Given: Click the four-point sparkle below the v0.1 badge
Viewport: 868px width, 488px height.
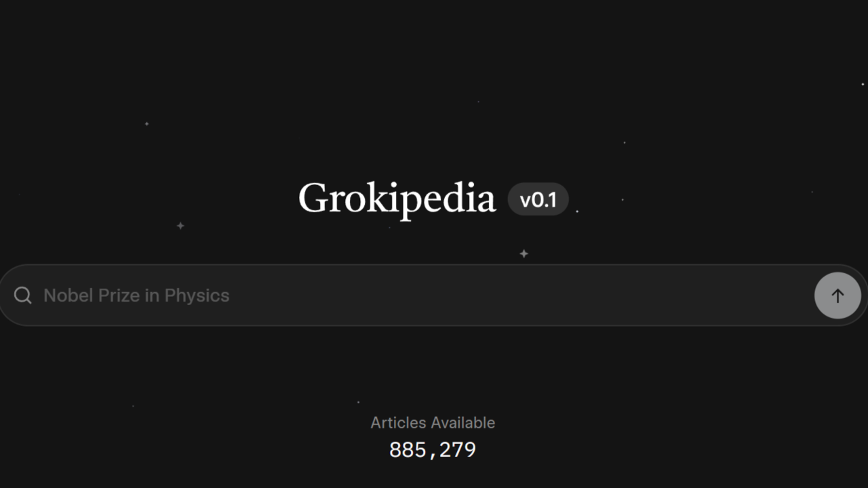Looking at the screenshot, I should [524, 253].
